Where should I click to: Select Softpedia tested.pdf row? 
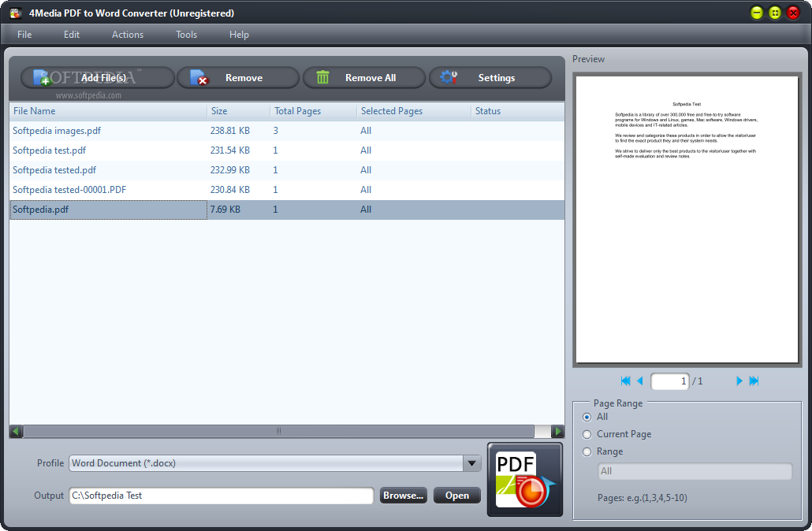(x=287, y=170)
